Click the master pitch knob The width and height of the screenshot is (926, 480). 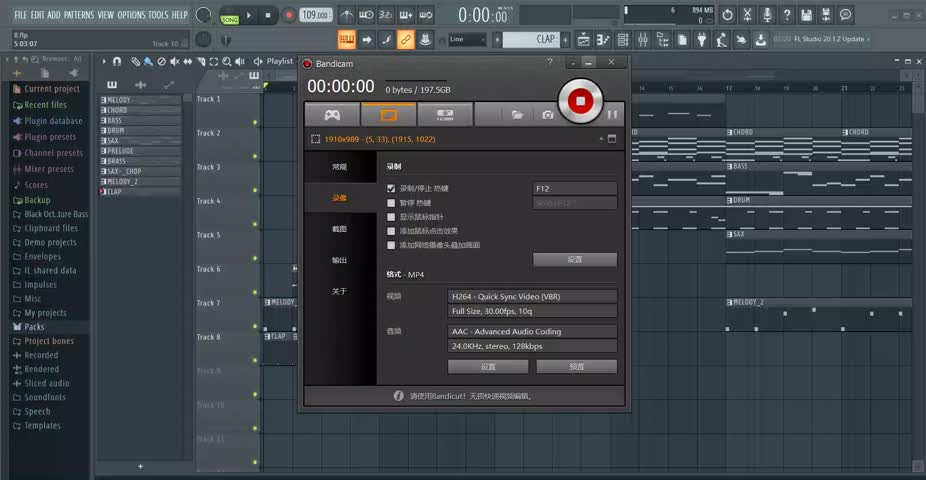[203, 40]
